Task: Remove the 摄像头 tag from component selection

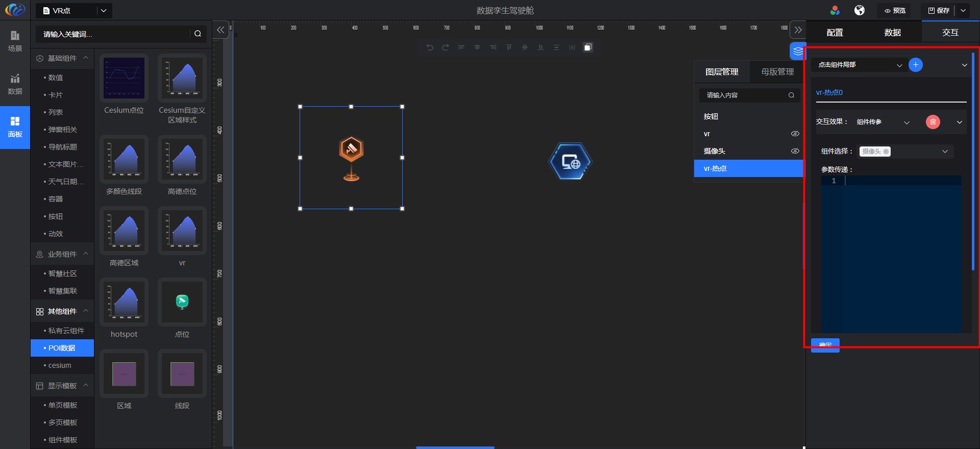Action: coord(886,152)
